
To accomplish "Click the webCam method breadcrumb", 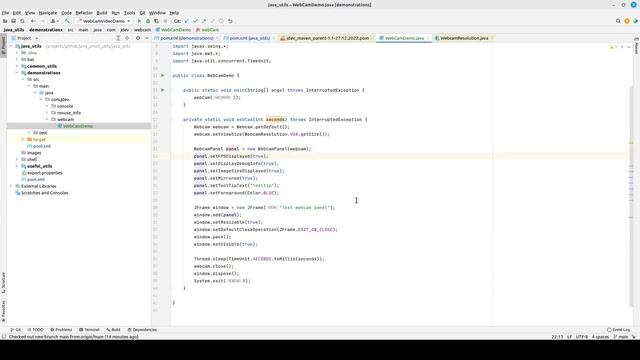I will (x=207, y=30).
